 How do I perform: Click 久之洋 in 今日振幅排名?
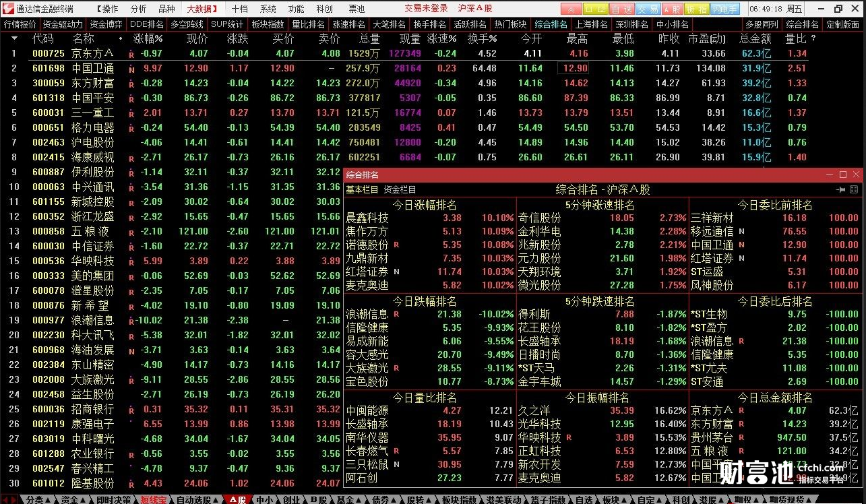click(534, 410)
